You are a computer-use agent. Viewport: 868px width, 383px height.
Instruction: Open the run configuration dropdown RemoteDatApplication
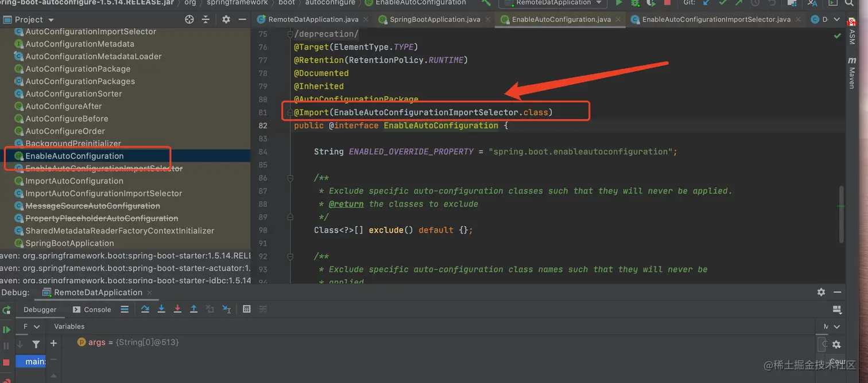pos(553,3)
